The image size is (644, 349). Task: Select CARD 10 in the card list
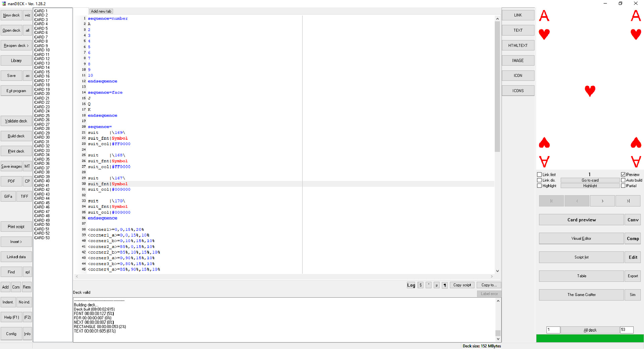[42, 50]
